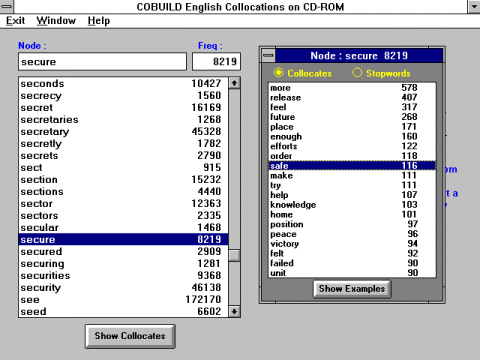Select collocate 'try' with 111
Viewport: 480px width, 360px height.
pos(352,185)
